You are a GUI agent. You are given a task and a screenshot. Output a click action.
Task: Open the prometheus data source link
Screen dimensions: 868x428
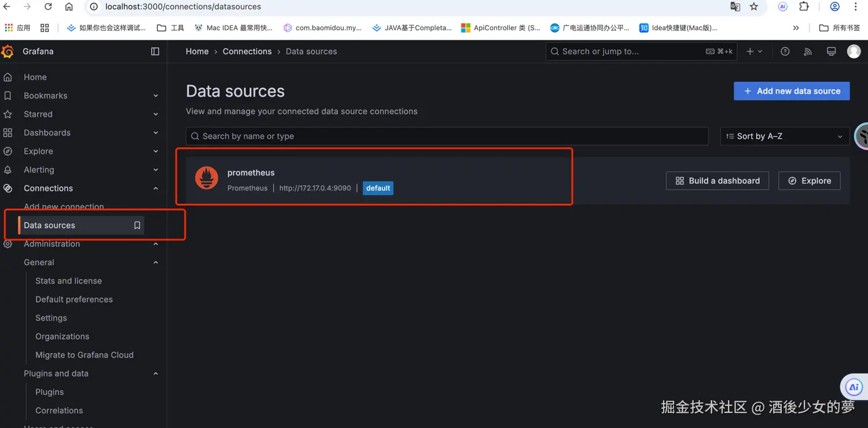pyautogui.click(x=251, y=173)
